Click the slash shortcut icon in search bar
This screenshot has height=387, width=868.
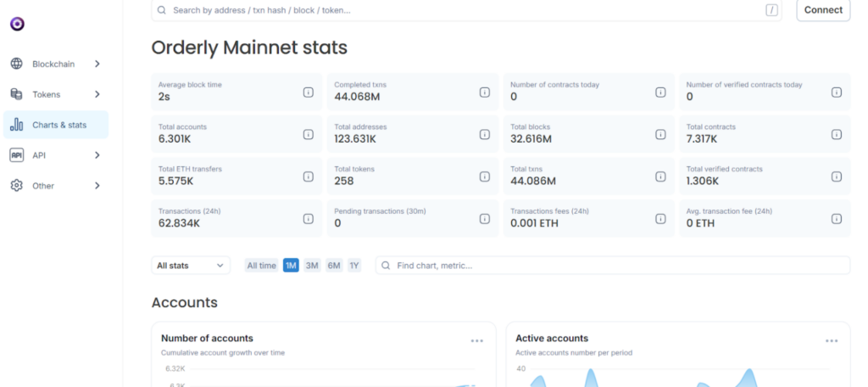tap(771, 10)
